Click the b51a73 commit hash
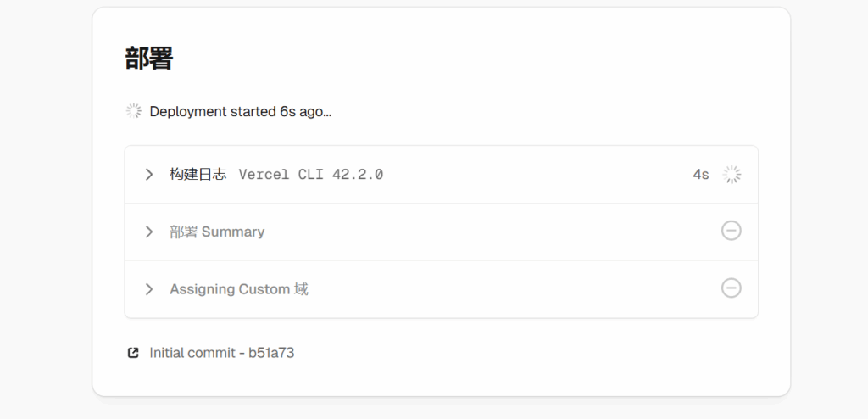 (271, 353)
